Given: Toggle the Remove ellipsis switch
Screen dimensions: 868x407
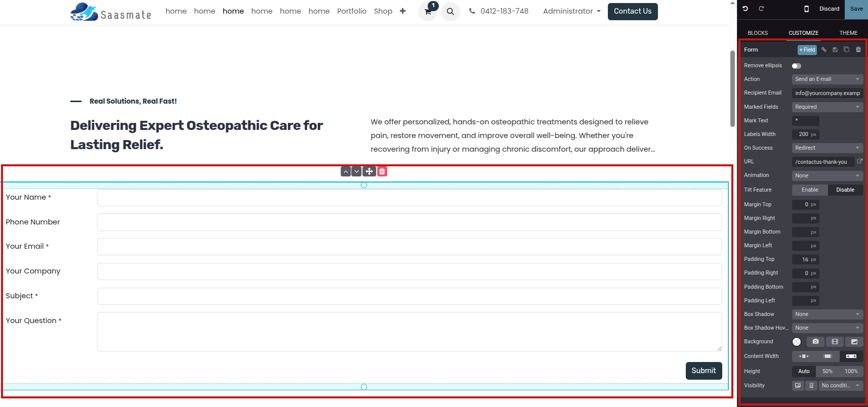Looking at the screenshot, I should point(797,66).
